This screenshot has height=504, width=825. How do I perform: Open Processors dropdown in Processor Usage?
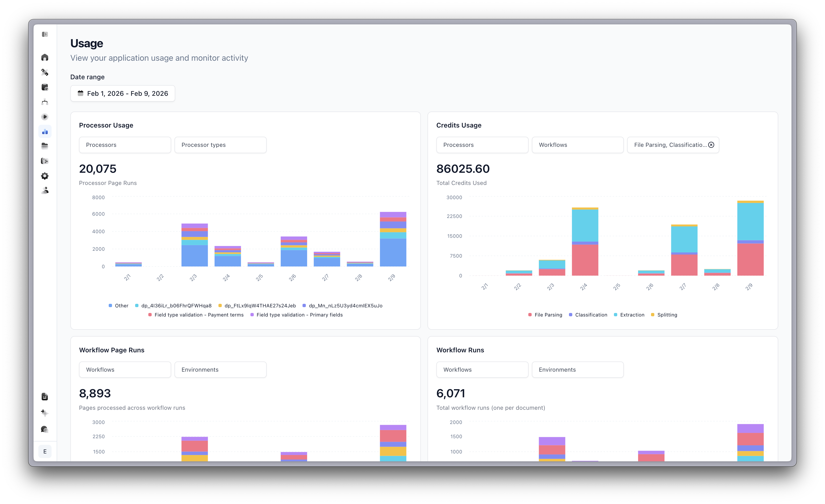point(125,145)
